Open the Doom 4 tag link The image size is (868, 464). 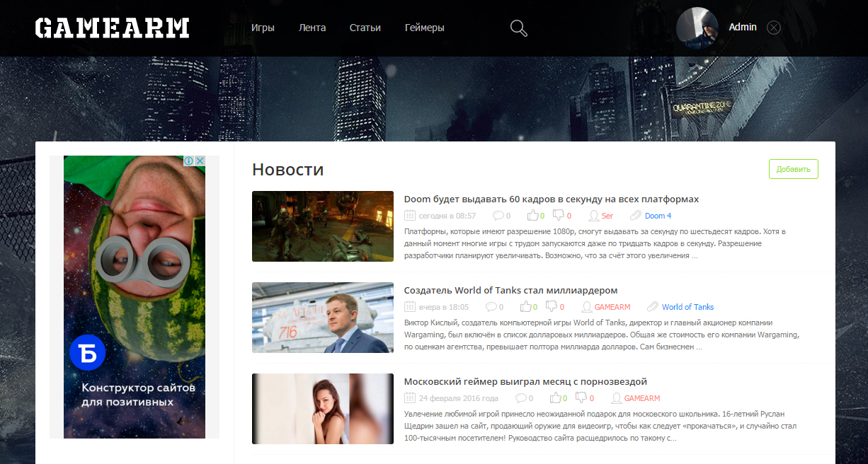[x=658, y=216]
